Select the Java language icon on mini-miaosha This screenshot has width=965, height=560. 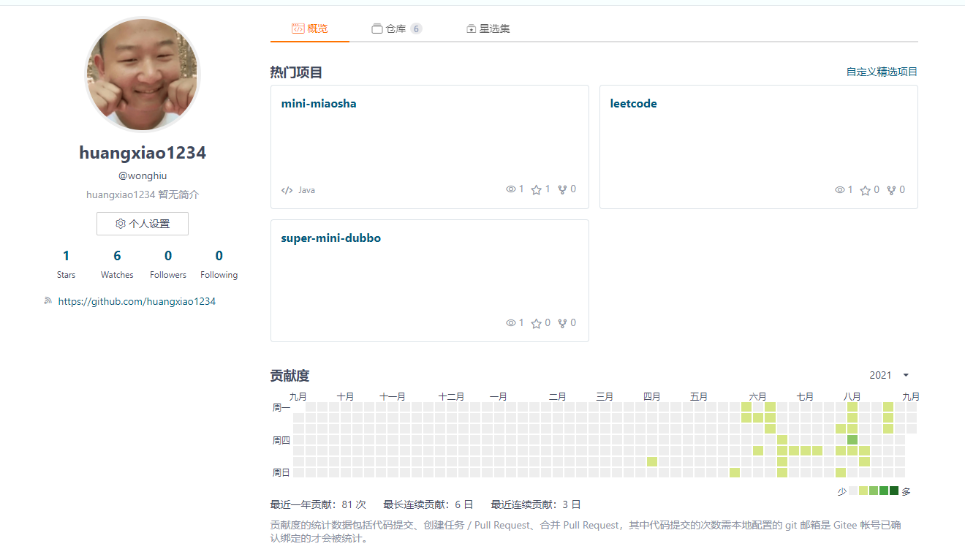pos(286,189)
